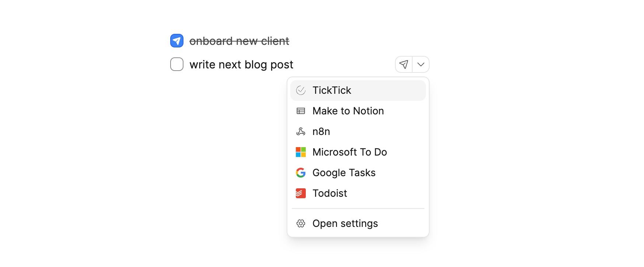Select the Microsoft To Do logo
Screen dimensions: 644x267
click(x=301, y=152)
